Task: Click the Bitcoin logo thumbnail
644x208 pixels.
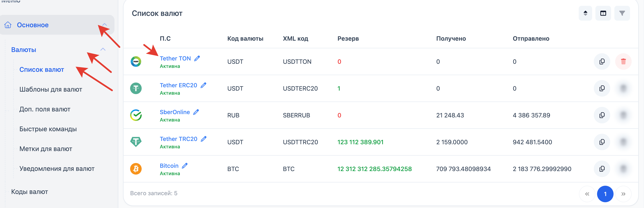Action: [136, 169]
